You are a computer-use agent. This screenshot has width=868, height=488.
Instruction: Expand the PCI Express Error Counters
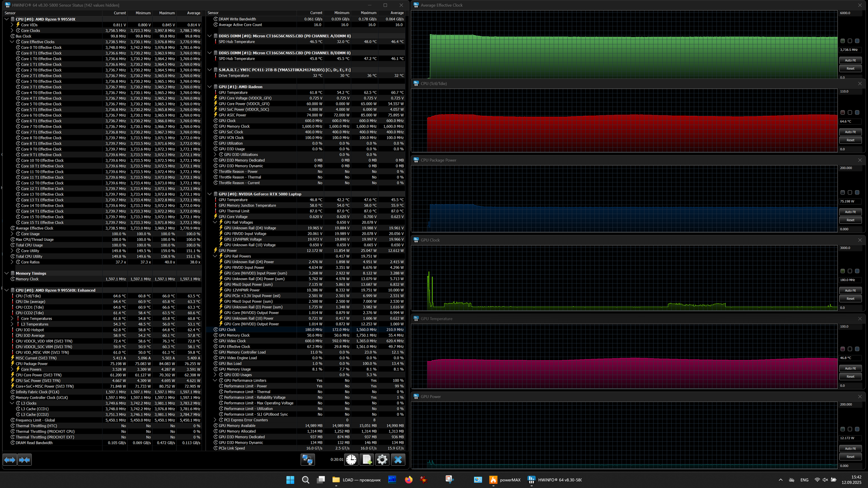click(x=215, y=420)
